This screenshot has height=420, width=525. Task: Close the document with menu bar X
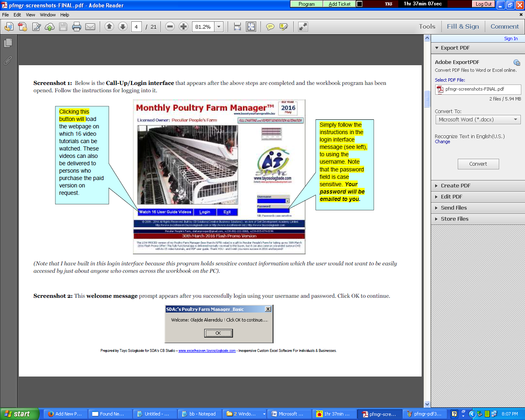(521, 15)
